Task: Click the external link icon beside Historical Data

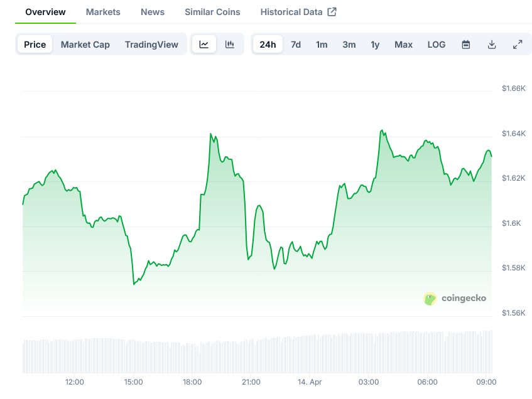Action: pos(332,12)
